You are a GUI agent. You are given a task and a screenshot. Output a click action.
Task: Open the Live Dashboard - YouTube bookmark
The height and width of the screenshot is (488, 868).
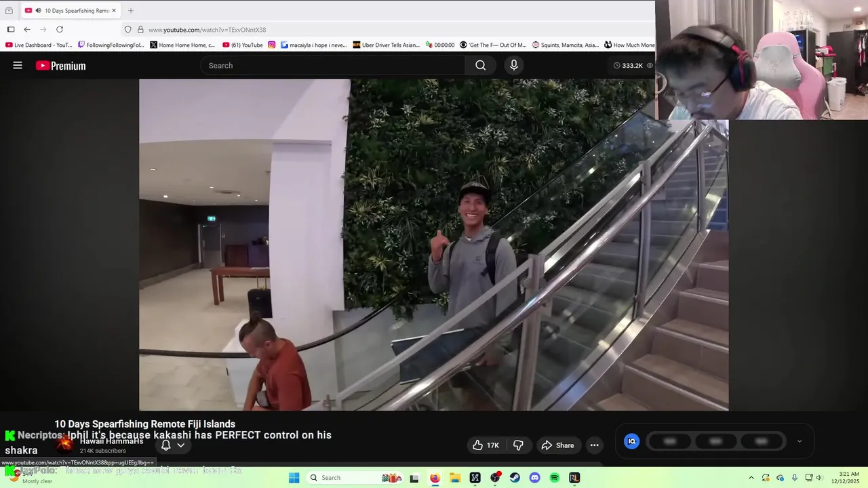39,45
